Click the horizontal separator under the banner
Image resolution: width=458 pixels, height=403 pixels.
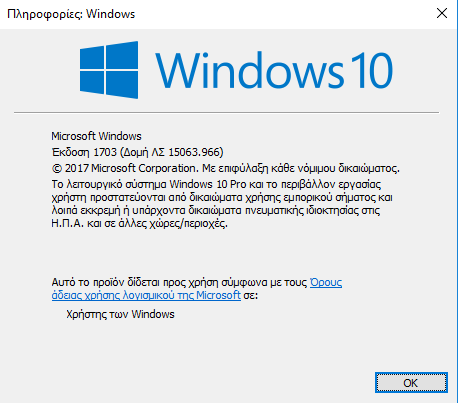click(x=226, y=113)
